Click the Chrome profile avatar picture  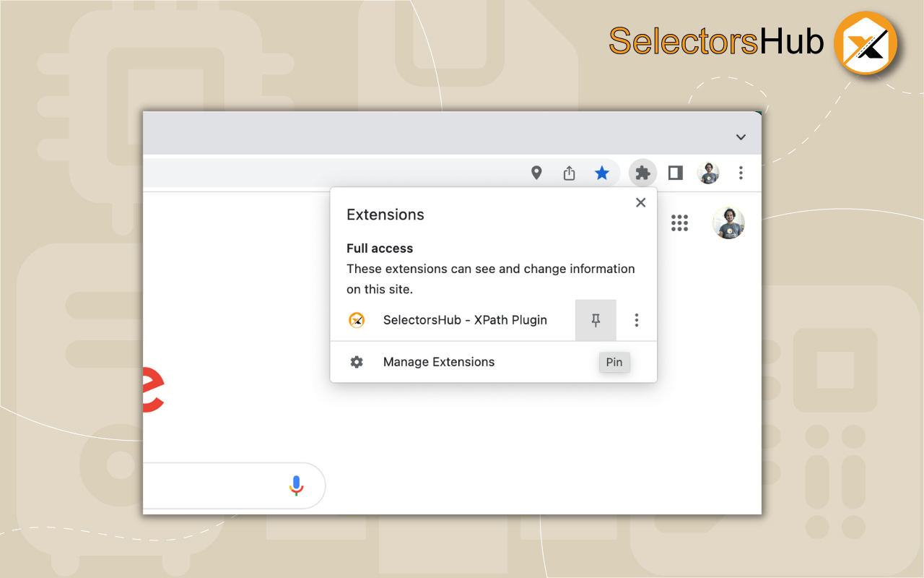708,173
